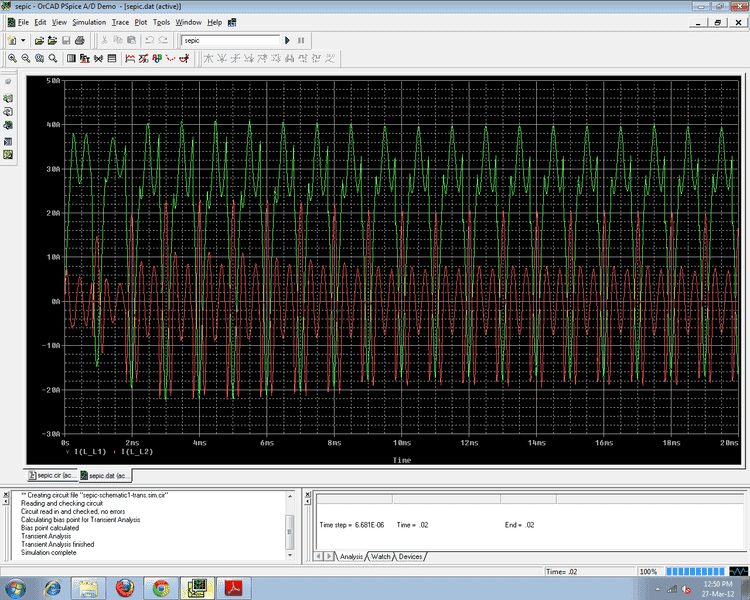The width and height of the screenshot is (750, 600).
Task: Toggle the Fourier FFT toolbar button
Action: 85,58
